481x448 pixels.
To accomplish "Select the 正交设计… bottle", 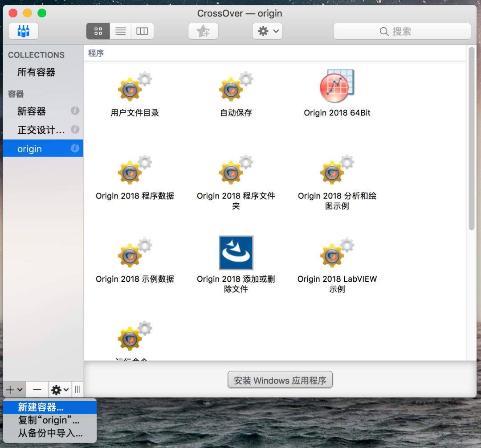I will 43,130.
